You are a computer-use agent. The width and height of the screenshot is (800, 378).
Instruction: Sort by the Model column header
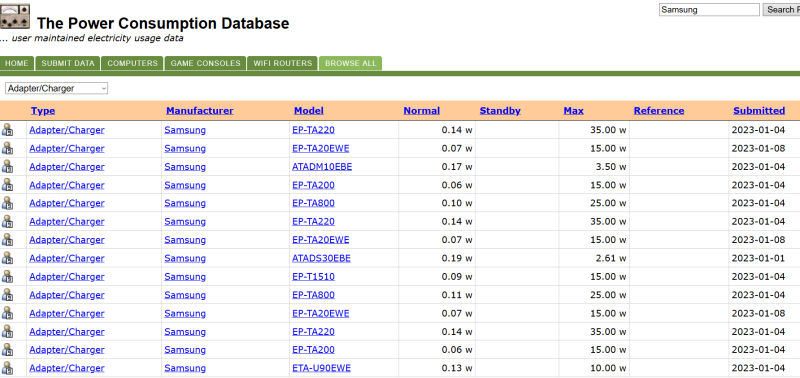click(x=309, y=111)
